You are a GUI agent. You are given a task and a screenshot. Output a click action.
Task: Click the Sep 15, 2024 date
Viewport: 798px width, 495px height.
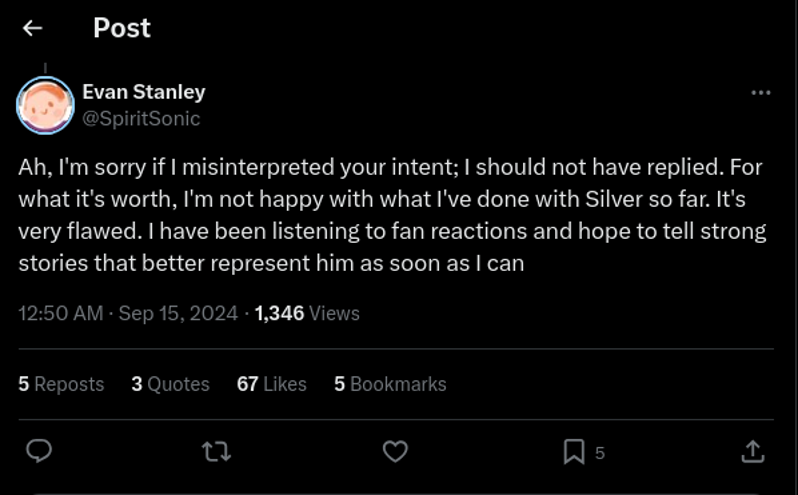[x=178, y=313]
